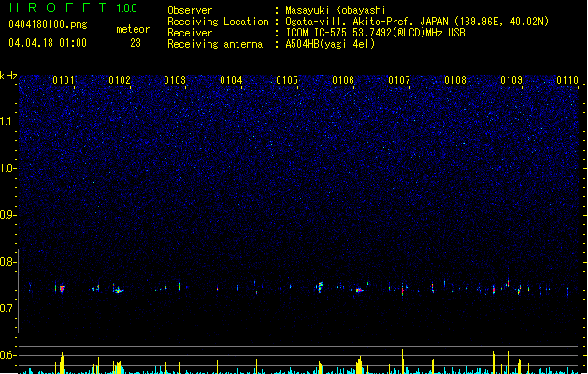Click time marker 0104
Image resolution: width=588 pixels, height=374 pixels.
point(231,80)
